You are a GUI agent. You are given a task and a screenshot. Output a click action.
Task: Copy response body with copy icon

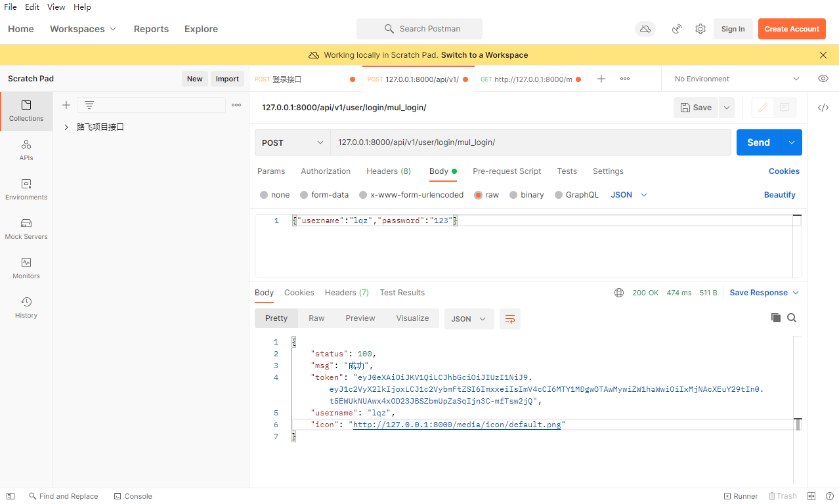776,318
